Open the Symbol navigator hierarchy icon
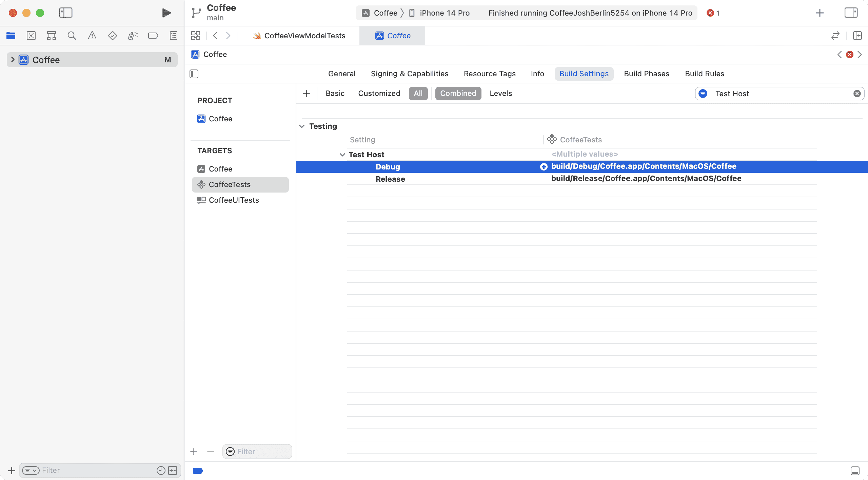This screenshot has height=480, width=868. point(52,35)
